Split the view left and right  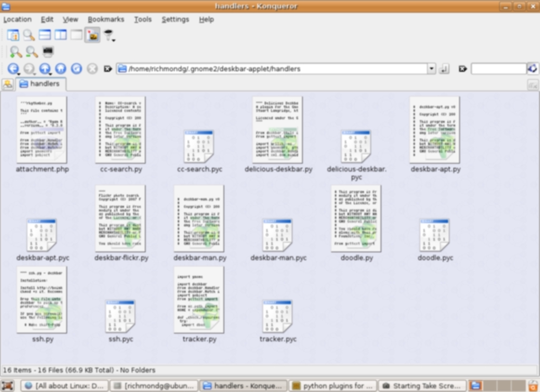coord(61,35)
